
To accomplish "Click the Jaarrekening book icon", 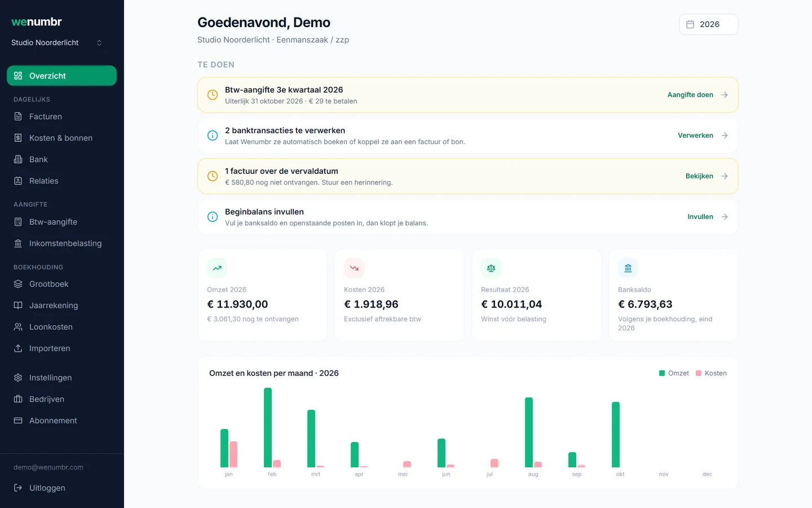I will (18, 305).
